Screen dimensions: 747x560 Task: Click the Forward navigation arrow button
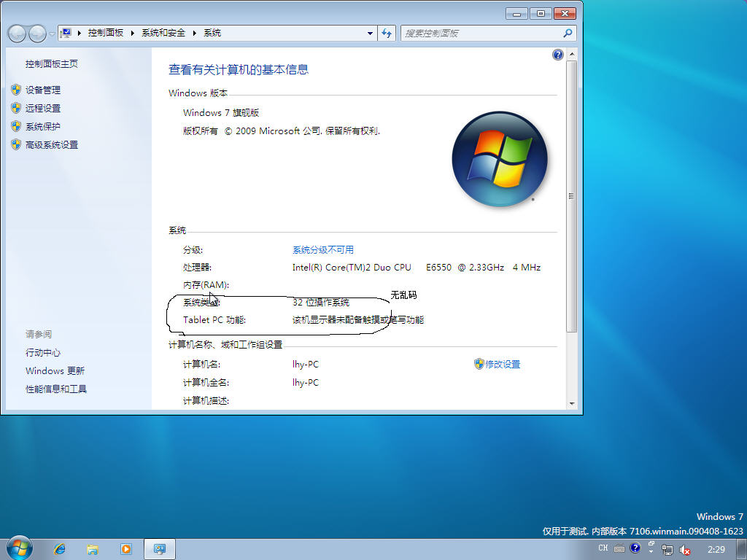(37, 34)
